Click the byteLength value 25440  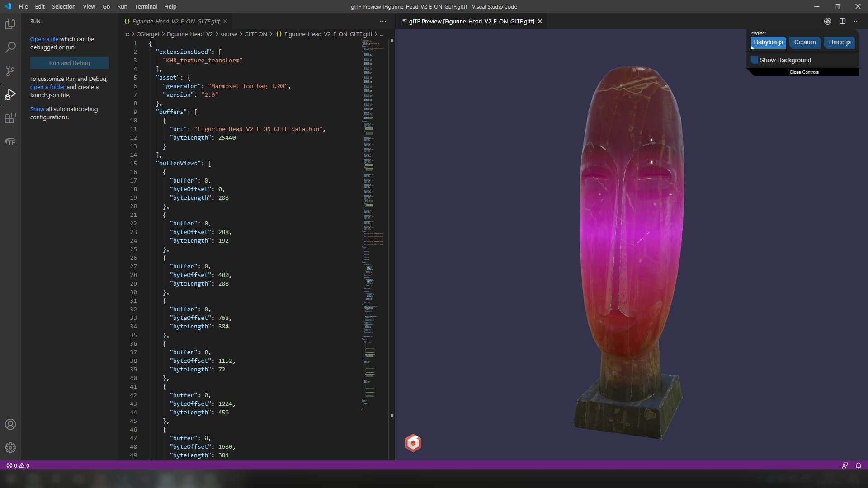(x=227, y=138)
